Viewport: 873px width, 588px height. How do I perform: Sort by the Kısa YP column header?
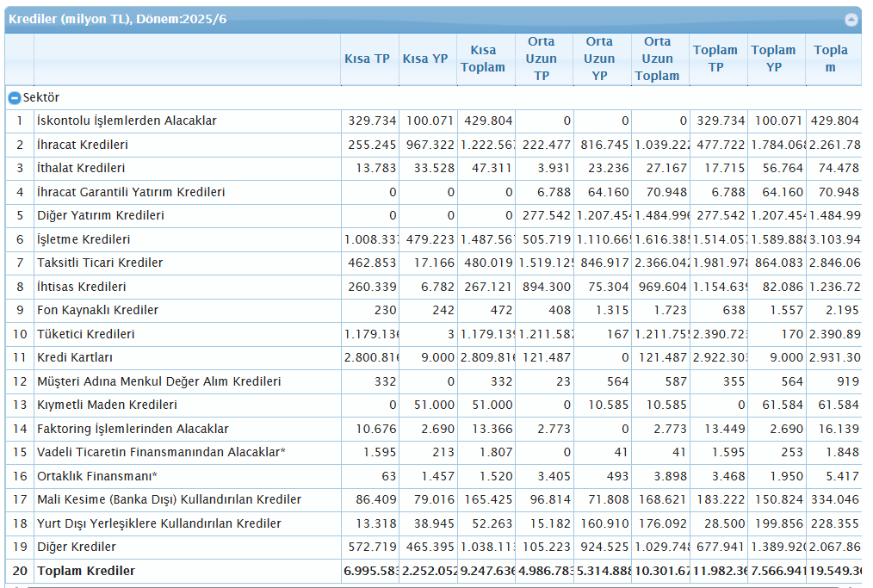coord(425,58)
